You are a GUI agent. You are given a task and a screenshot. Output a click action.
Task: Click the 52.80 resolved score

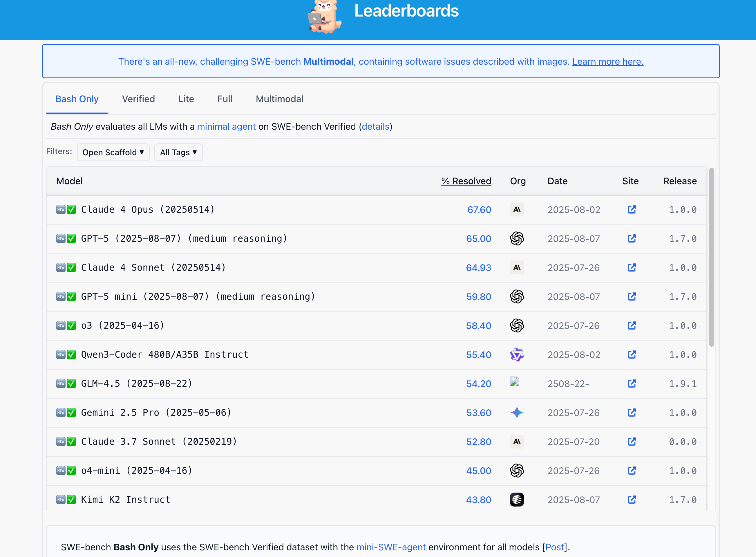point(478,442)
